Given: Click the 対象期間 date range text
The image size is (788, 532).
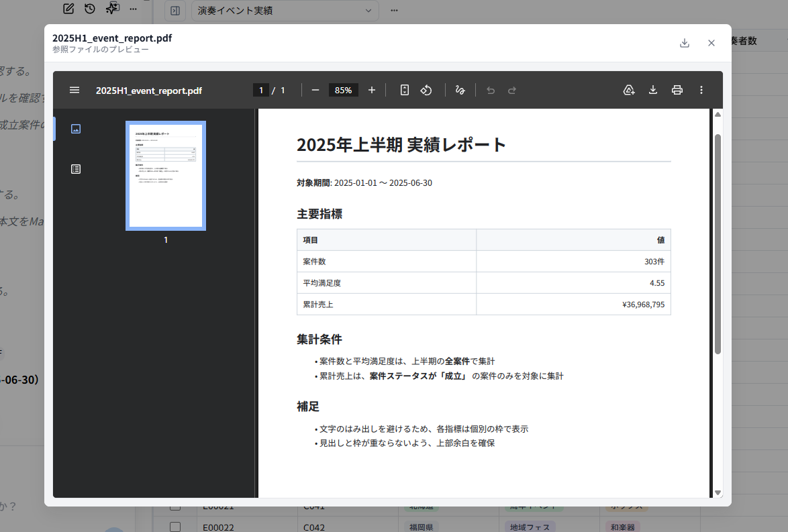Looking at the screenshot, I should [x=364, y=183].
